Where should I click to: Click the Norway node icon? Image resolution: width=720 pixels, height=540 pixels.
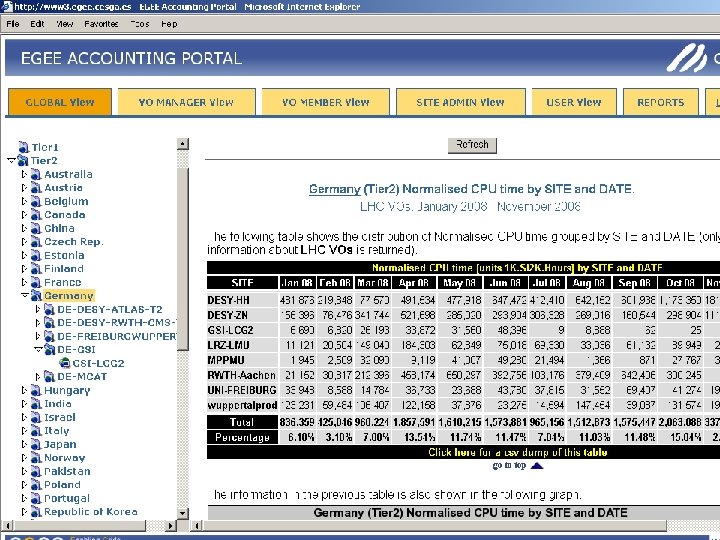click(36, 458)
